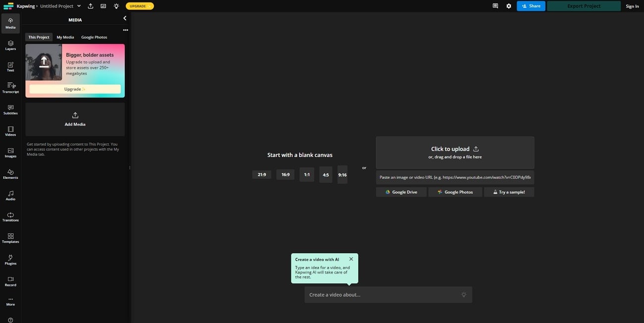The height and width of the screenshot is (323, 644).
Task: Open the Transcript sidebar panel
Action: click(x=10, y=88)
